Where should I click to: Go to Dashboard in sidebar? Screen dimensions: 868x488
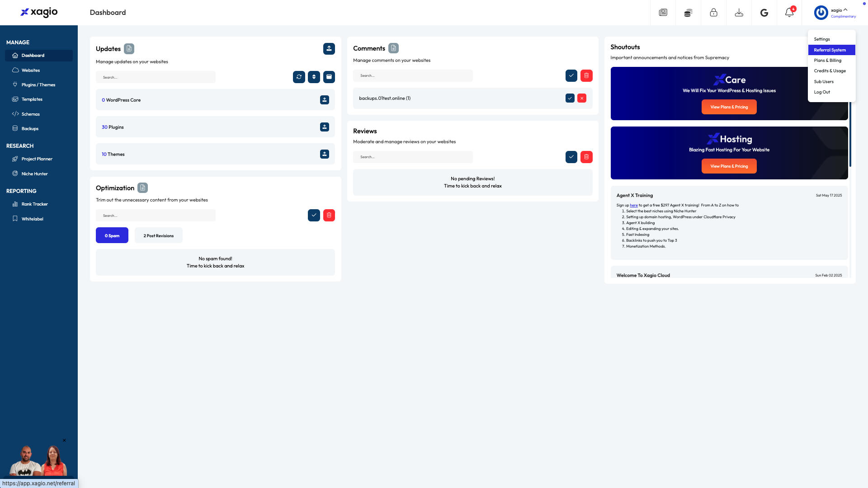tap(39, 56)
